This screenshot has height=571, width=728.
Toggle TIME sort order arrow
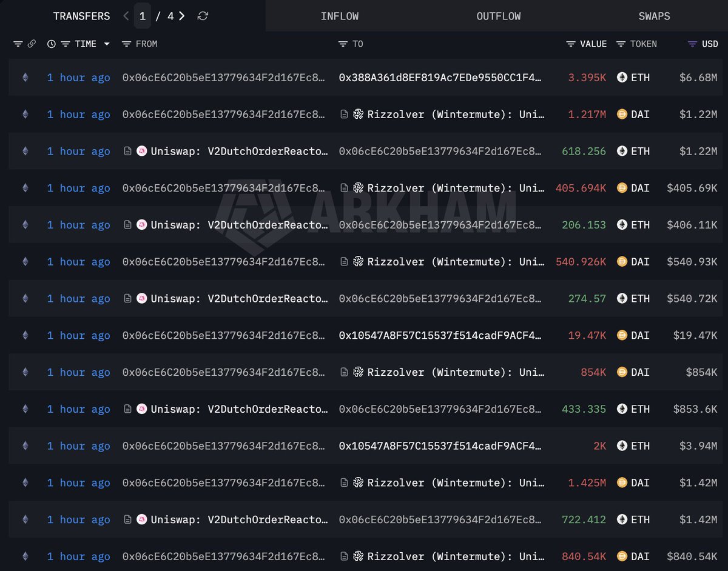coord(107,44)
